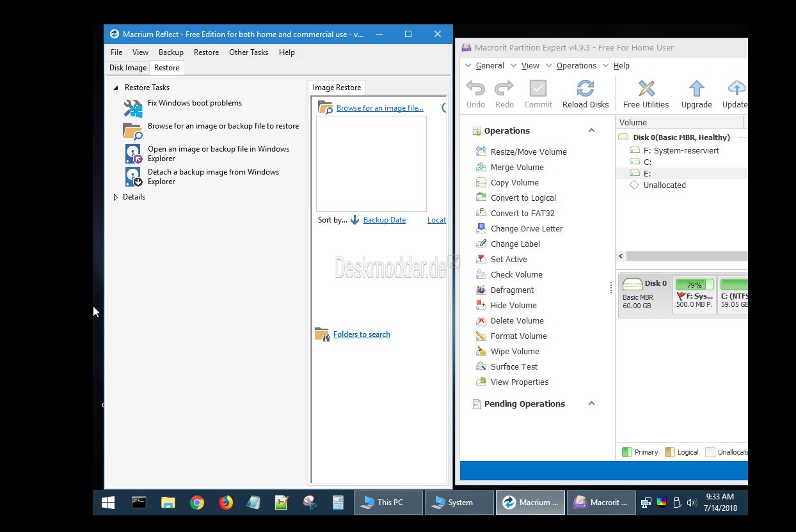Click the Commit icon in Macrorit toolbar
This screenshot has height=532, width=796.
[x=538, y=88]
